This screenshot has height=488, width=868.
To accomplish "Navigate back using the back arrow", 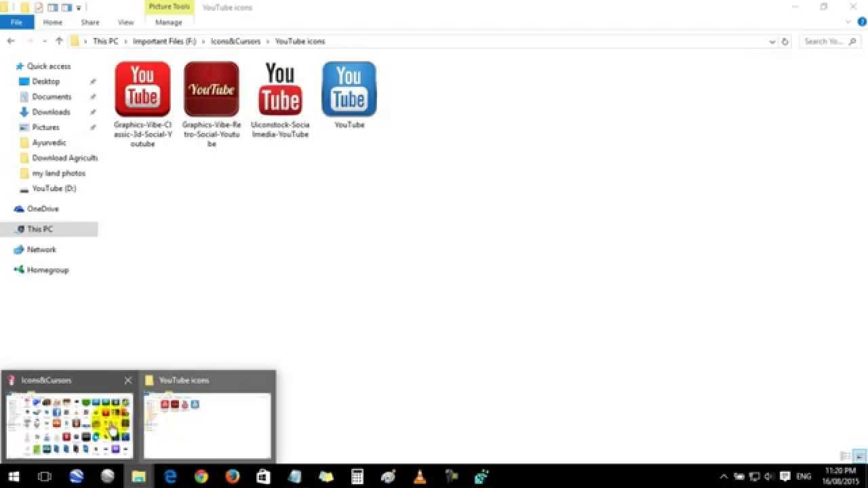I will 11,41.
